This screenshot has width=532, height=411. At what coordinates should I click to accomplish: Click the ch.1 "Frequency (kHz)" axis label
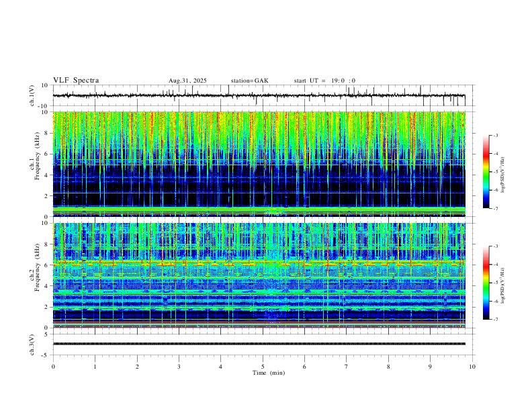pyautogui.click(x=37, y=156)
